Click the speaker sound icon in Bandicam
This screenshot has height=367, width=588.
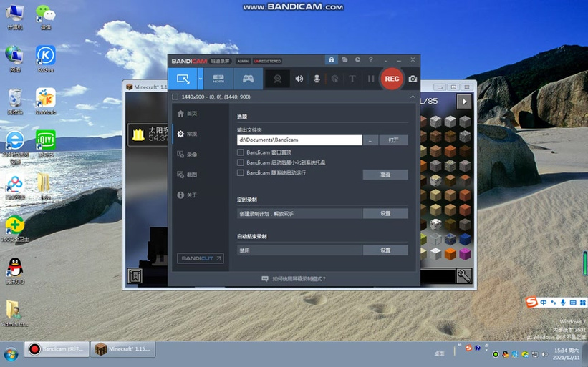[299, 79]
